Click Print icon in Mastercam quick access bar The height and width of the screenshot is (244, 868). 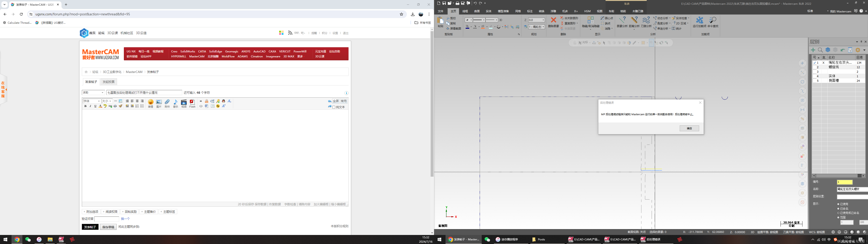point(458,3)
